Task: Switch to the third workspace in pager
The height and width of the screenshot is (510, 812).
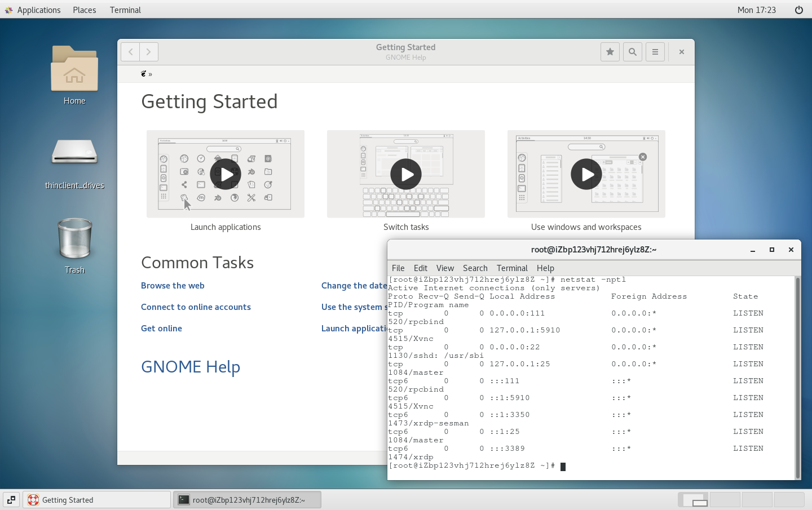Action: coord(757,500)
